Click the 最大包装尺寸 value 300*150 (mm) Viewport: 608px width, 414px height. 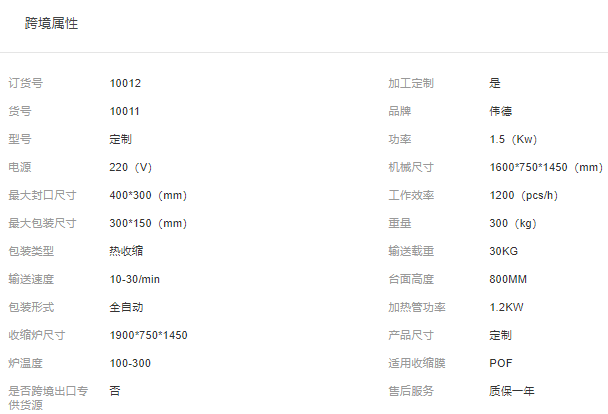pyautogui.click(x=148, y=223)
